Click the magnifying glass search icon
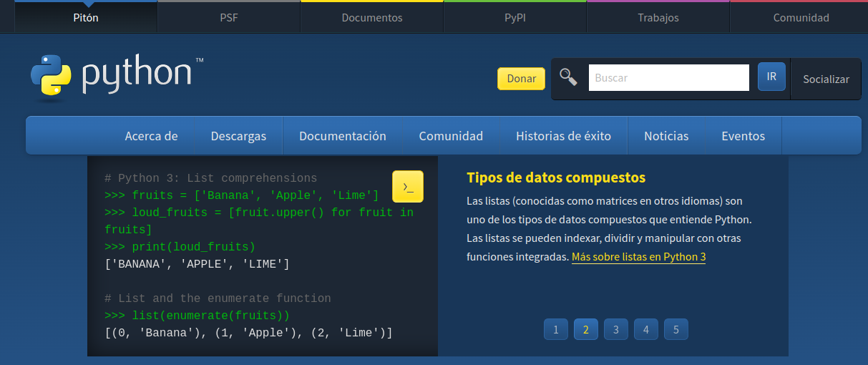 coord(569,77)
